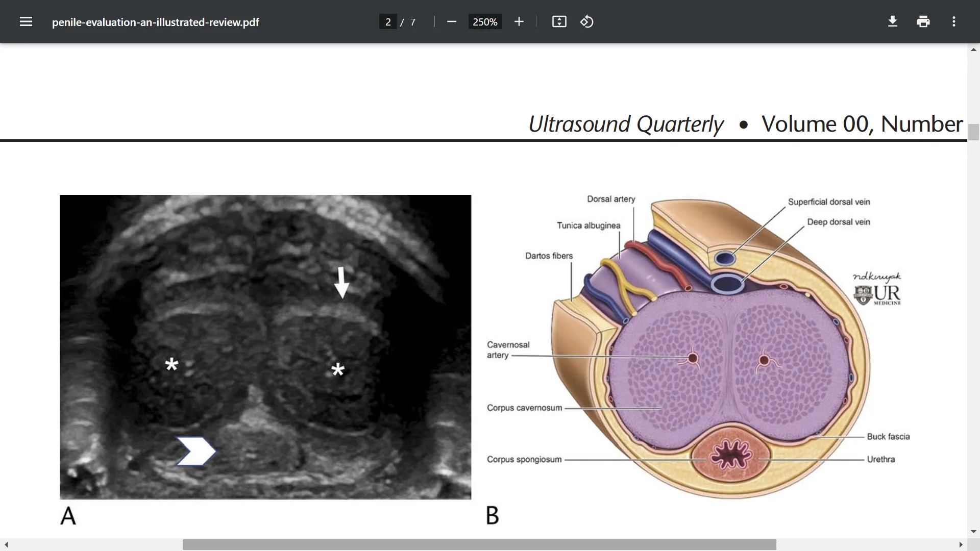
Task: Edit the current page number field
Action: coord(388,21)
